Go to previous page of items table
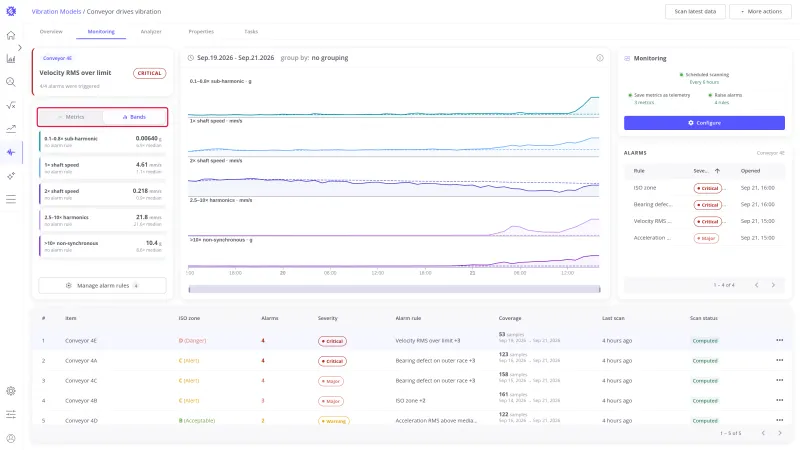Screen dimensions: 800x450 [x=763, y=433]
